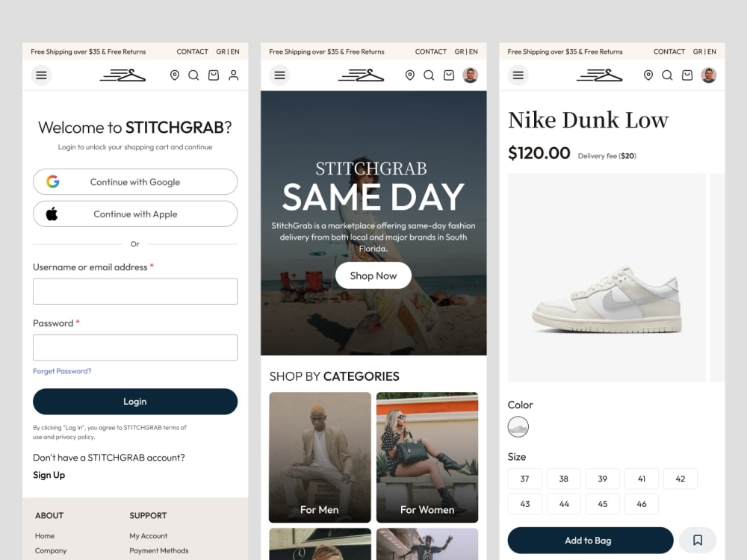This screenshot has width=747, height=560.
Task: Open search icon on home screen
Action: [429, 75]
